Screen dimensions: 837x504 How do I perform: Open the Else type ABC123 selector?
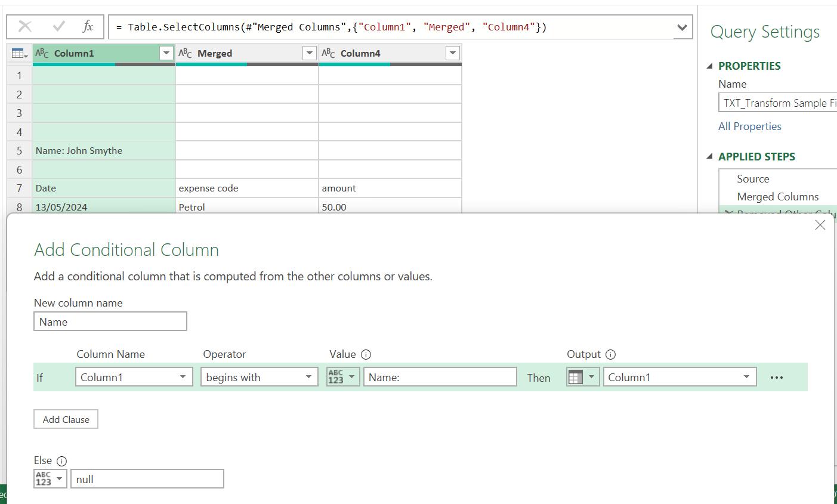pos(50,479)
